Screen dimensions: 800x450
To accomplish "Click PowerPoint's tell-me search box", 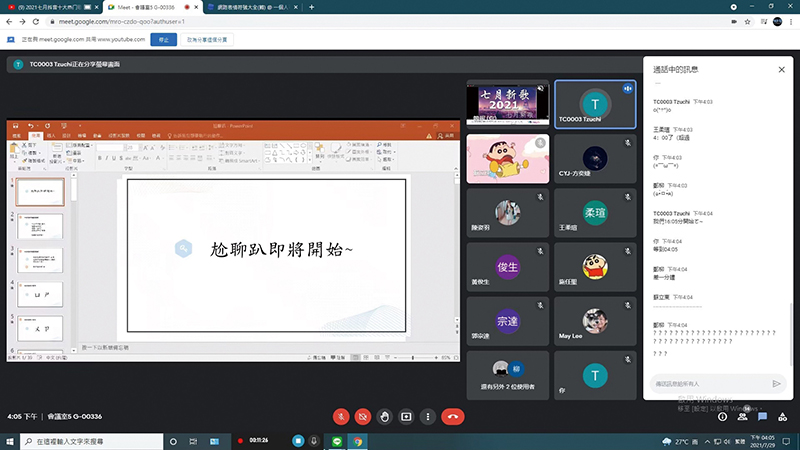I will pos(195,136).
